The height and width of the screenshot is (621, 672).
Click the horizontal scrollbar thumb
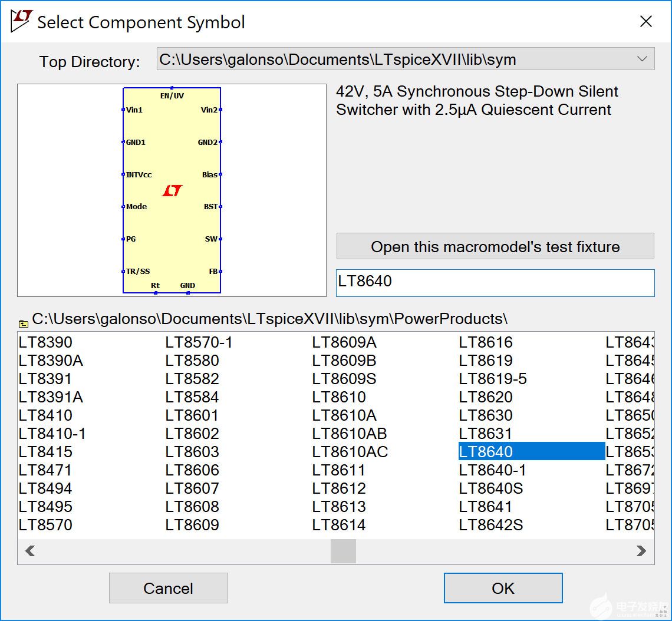(342, 551)
